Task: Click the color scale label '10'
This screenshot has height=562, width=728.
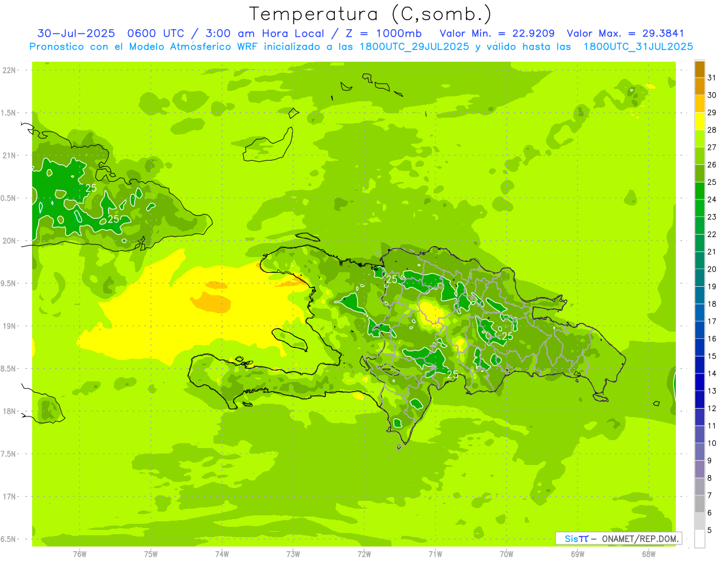Action: [712, 443]
